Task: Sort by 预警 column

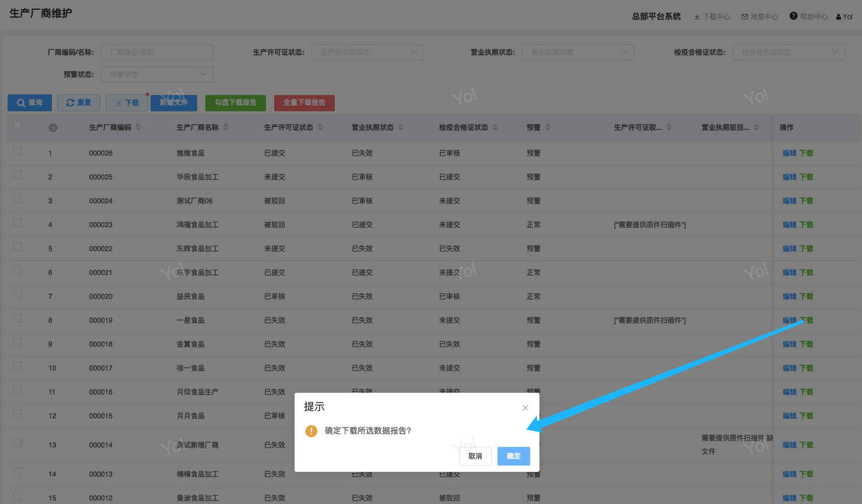Action: click(x=548, y=127)
